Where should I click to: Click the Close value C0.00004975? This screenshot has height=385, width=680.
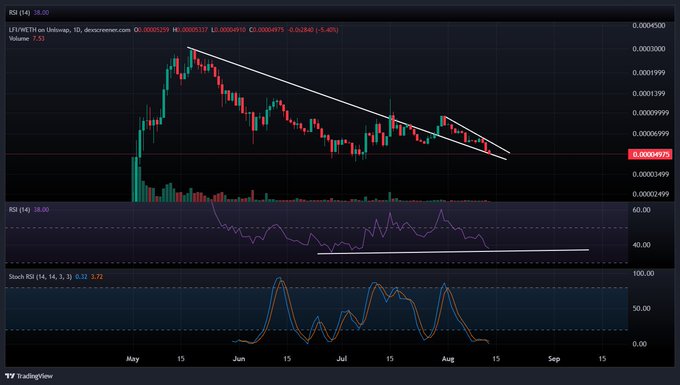click(266, 30)
